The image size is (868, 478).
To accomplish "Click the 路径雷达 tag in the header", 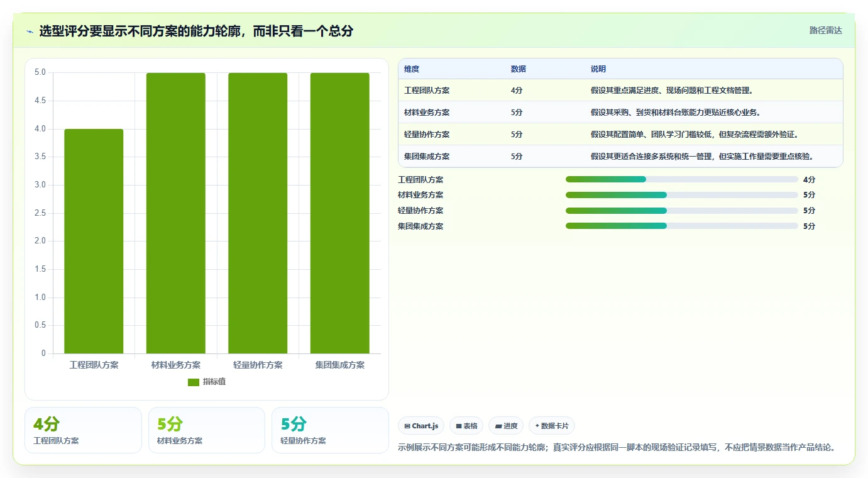I will coord(825,30).
